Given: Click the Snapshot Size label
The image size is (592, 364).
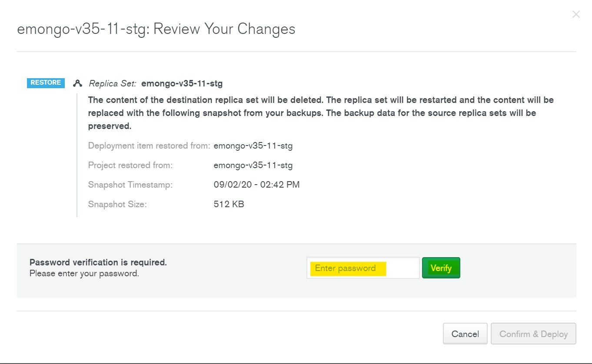Looking at the screenshot, I should pos(117,205).
